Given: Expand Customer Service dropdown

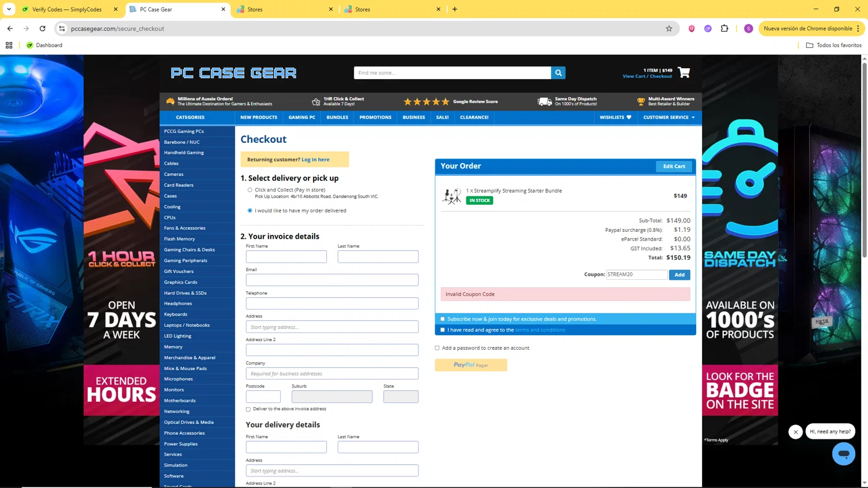Looking at the screenshot, I should point(669,117).
